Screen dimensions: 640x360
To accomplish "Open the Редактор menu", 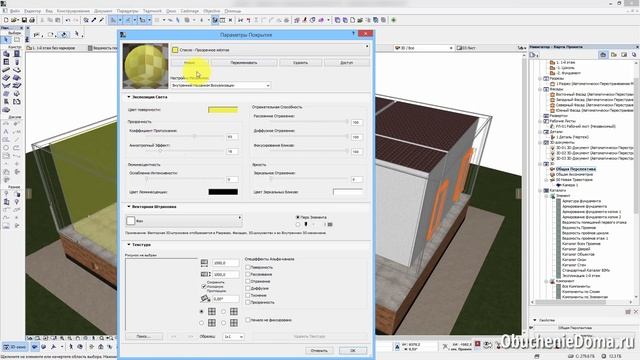I will tap(33, 11).
